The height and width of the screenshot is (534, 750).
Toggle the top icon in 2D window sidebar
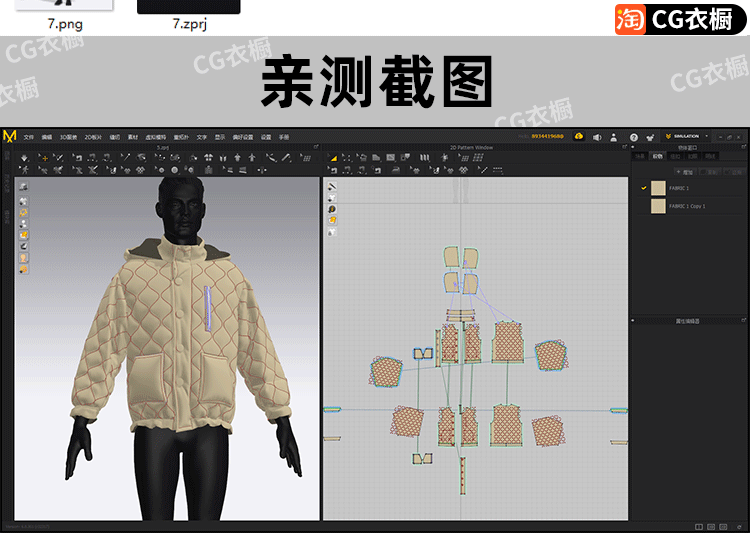332,186
